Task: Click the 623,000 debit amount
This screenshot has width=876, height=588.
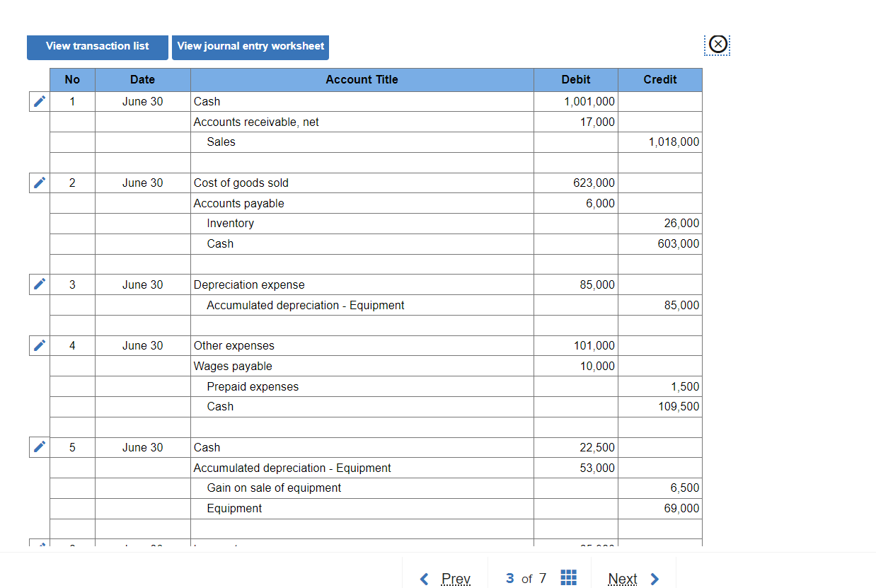Action: pos(594,183)
